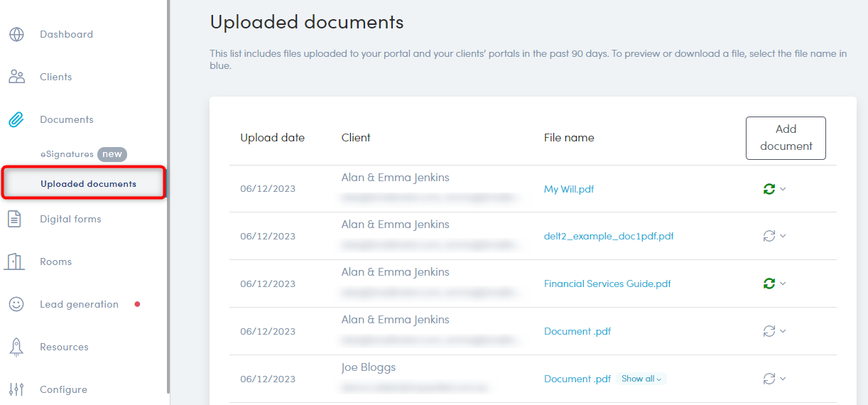Viewport: 868px width, 405px height.
Task: Click green sync icon for Financial Services Guide.pdf
Action: click(769, 283)
